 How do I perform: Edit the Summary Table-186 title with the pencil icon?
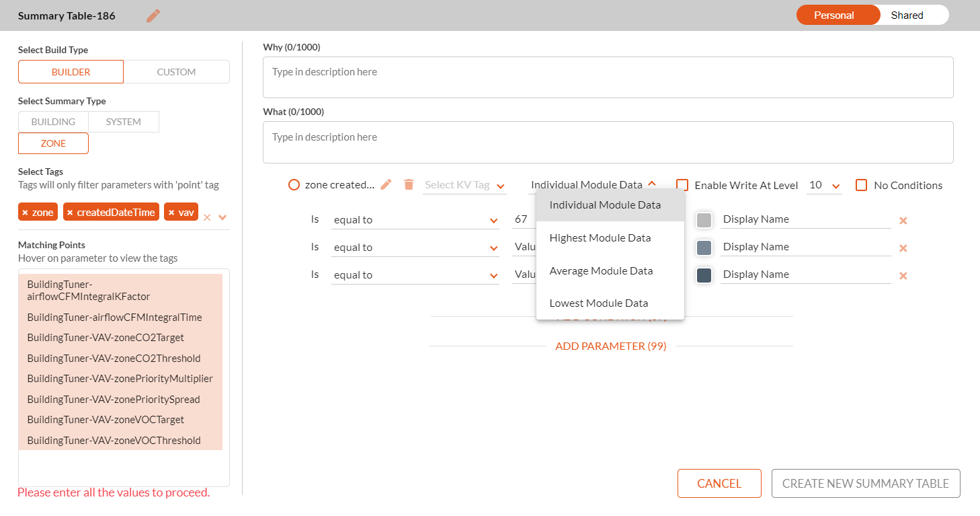[153, 15]
